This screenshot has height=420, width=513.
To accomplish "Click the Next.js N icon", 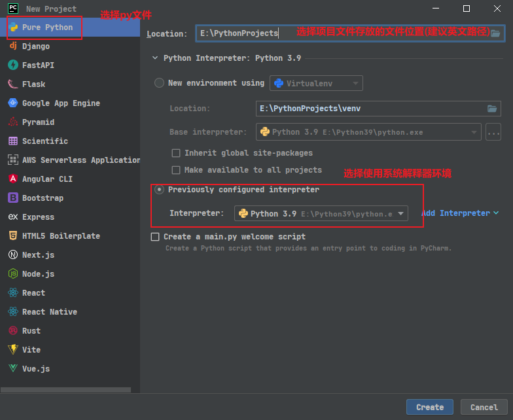I will point(13,254).
